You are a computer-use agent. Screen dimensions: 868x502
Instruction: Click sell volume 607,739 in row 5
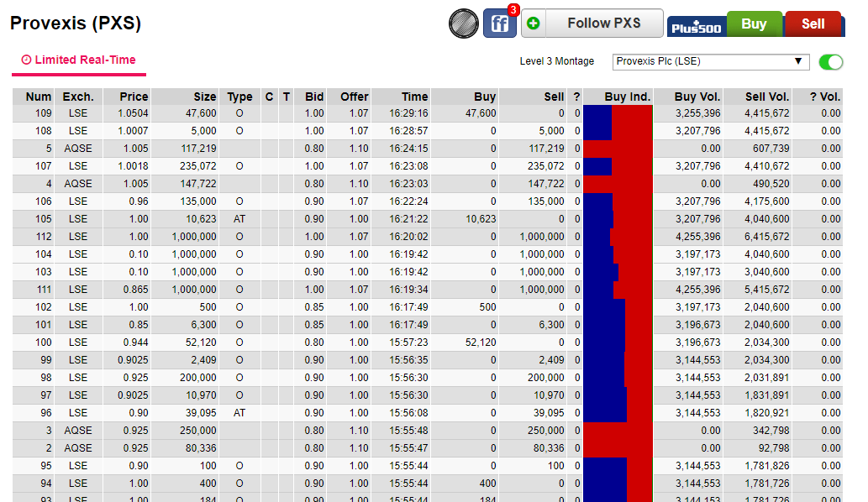(x=771, y=149)
